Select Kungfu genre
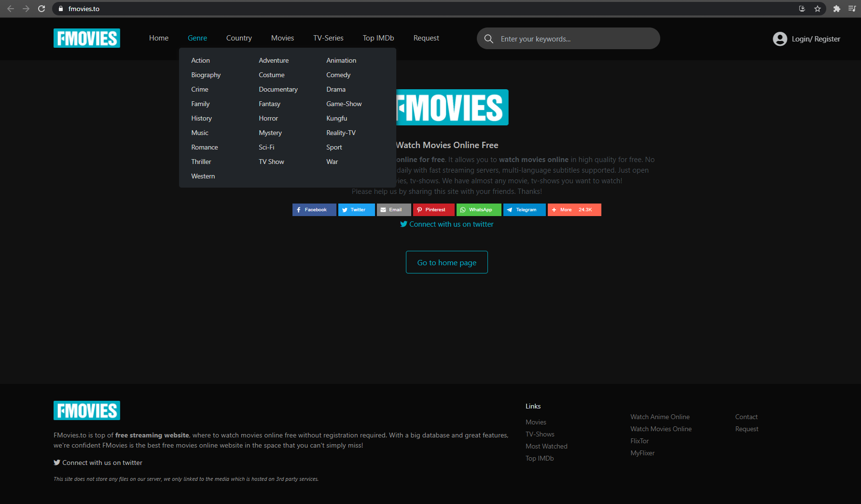The image size is (861, 504). [x=336, y=118]
